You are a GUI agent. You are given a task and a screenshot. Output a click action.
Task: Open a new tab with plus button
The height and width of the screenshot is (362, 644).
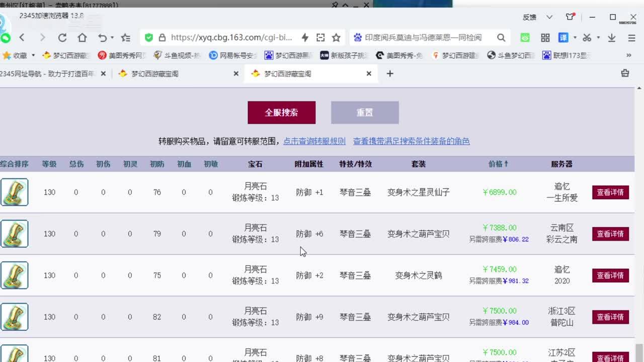point(389,73)
